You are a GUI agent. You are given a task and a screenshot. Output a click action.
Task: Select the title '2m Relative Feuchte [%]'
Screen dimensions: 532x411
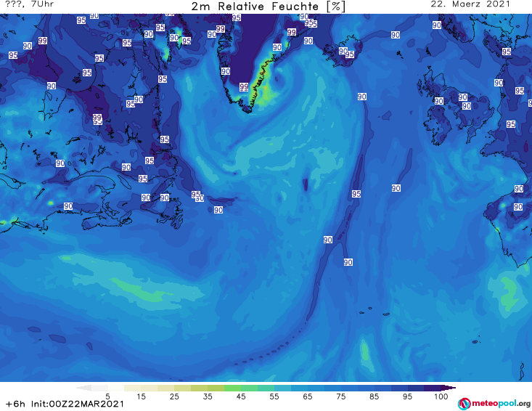coord(268,7)
